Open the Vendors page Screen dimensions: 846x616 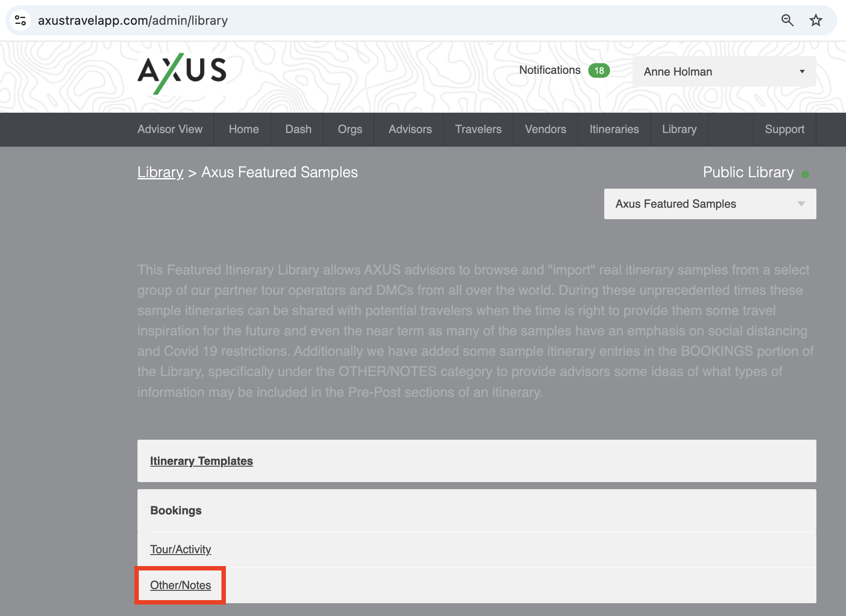(545, 129)
